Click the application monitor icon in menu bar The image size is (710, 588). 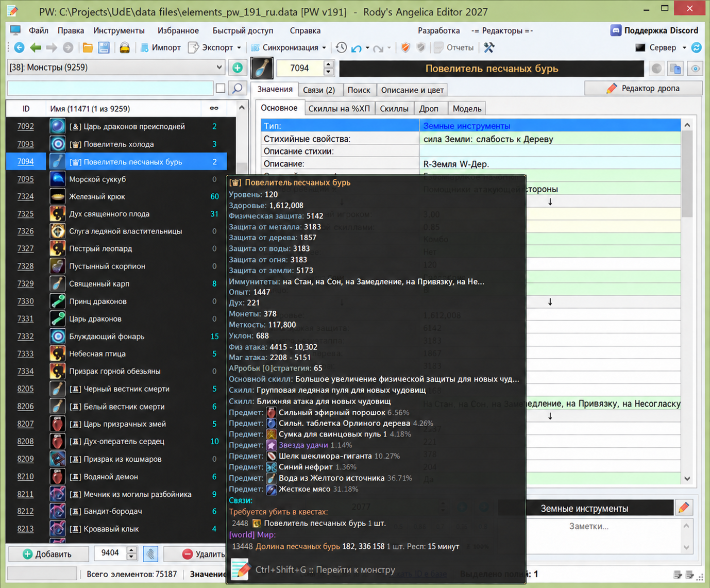point(15,30)
